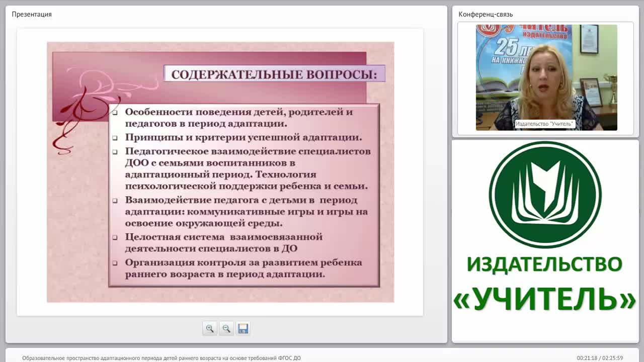Image resolution: width=644 pixels, height=362 pixels.
Task: Click the slide heading 'СОДЕРЖАТЕЛЬНЫЕ ВОПРОСЫ:'
Action: point(274,74)
